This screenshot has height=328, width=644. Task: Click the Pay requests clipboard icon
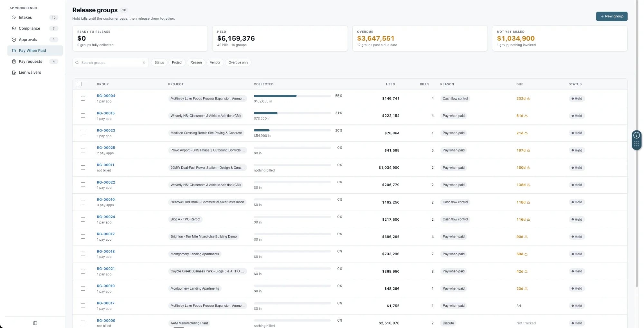click(x=14, y=62)
